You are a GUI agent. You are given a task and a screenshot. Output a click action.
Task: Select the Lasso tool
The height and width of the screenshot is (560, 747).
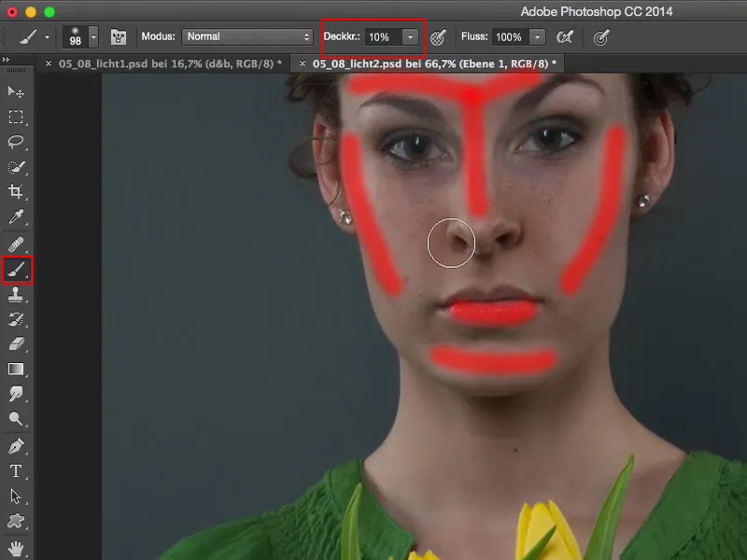click(x=16, y=142)
